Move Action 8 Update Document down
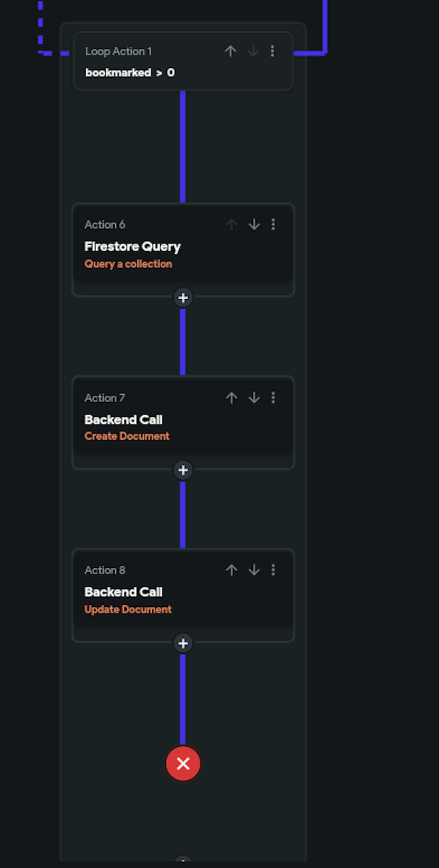Viewport: 439px width, 868px height. click(x=254, y=570)
